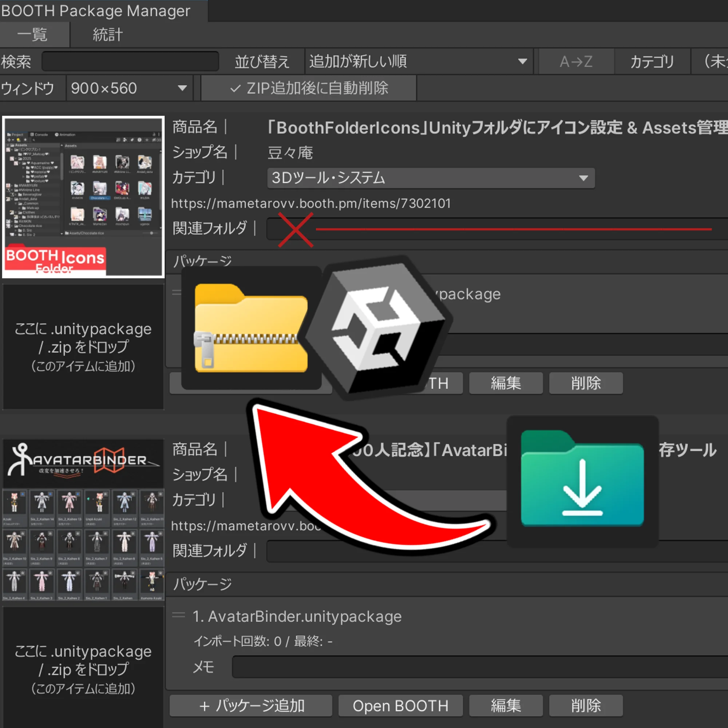Open the カテゴリ dropdown showing 3Dツール・システム
This screenshot has width=728, height=728.
430,178
